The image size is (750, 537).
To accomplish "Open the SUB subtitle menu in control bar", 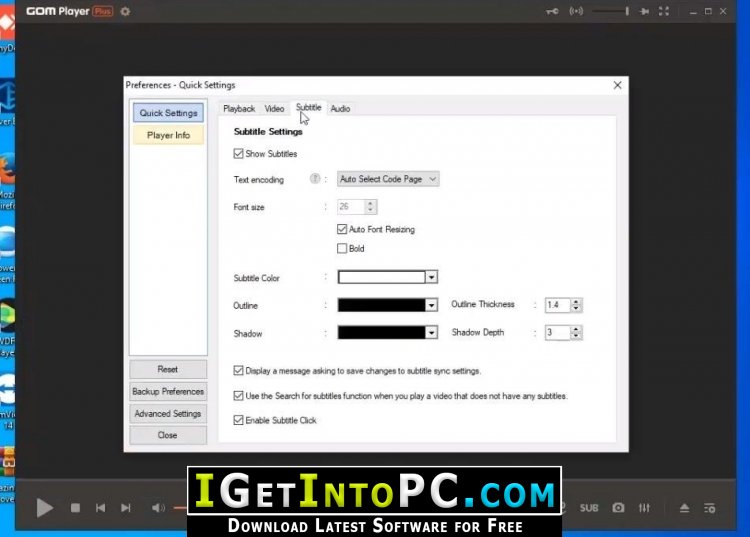I will pos(589,508).
